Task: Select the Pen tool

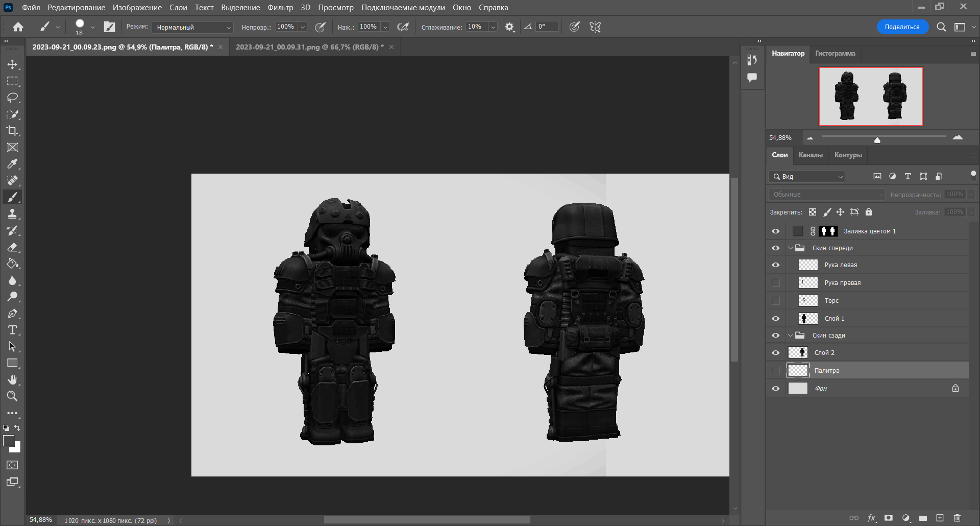Action: coord(12,314)
